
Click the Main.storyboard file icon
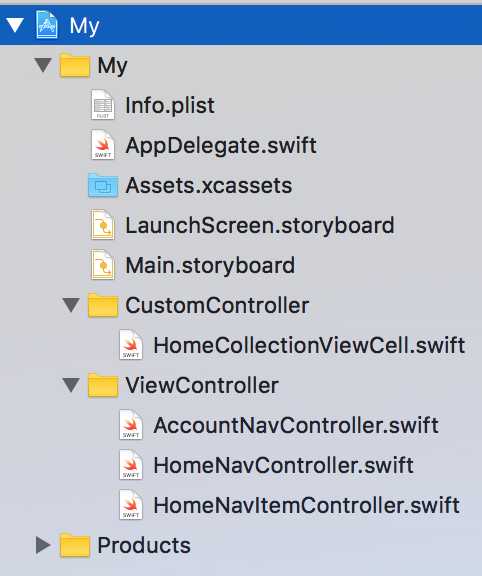pyautogui.click(x=103, y=265)
